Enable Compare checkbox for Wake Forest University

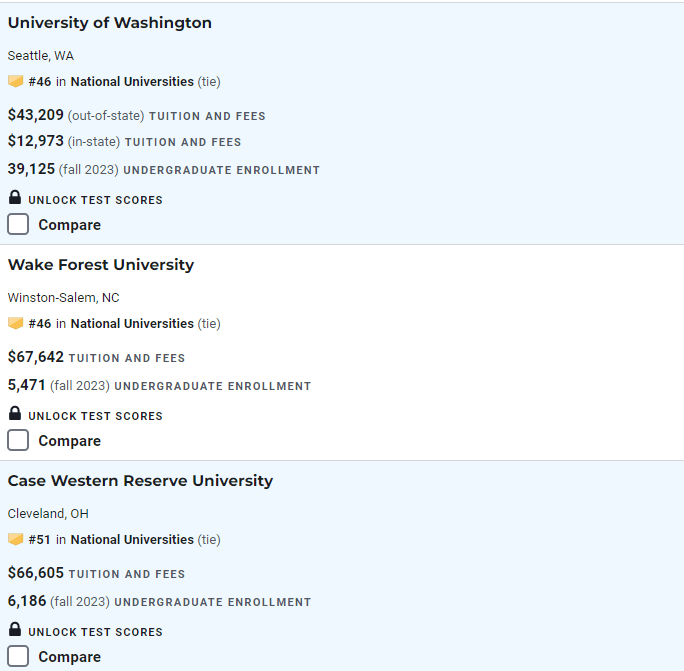point(18,440)
